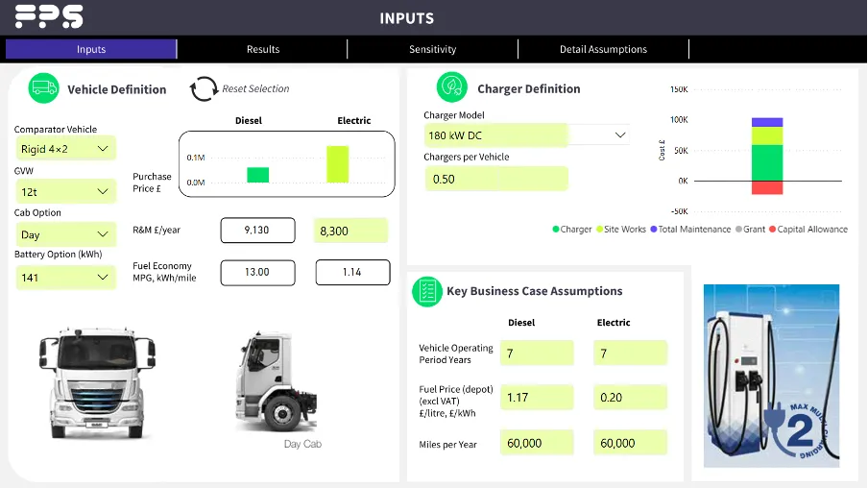This screenshot has height=488, width=868.
Task: Click the Charger Definition green leaf icon
Action: (x=451, y=87)
